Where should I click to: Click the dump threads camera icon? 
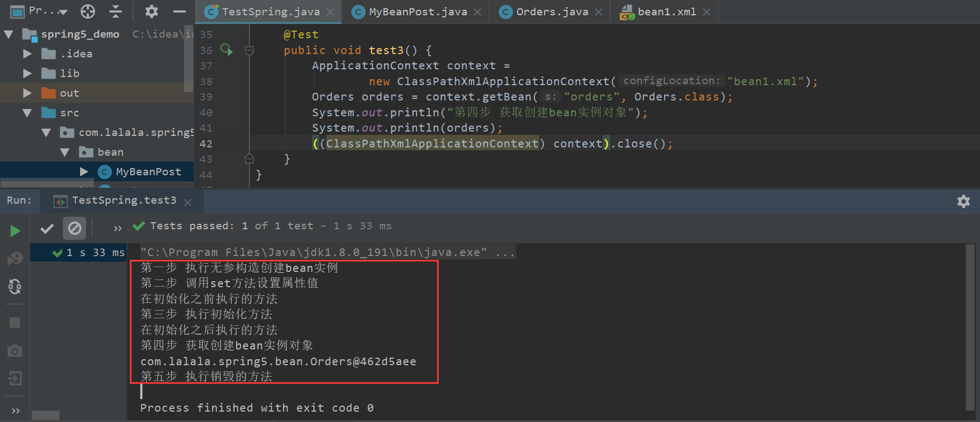pos(15,350)
